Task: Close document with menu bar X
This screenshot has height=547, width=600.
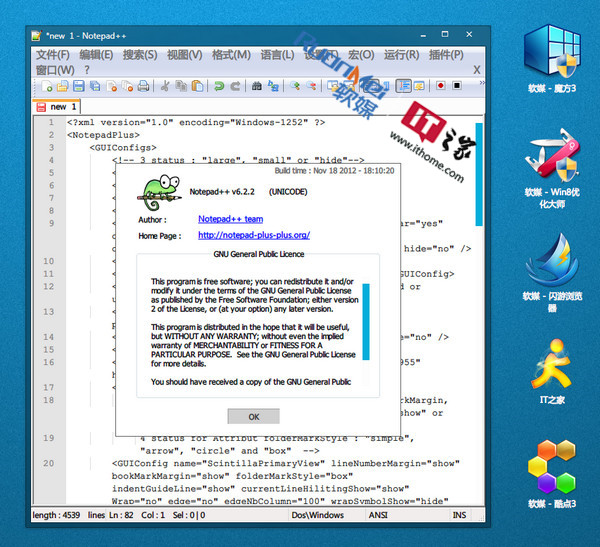Action: [476, 70]
